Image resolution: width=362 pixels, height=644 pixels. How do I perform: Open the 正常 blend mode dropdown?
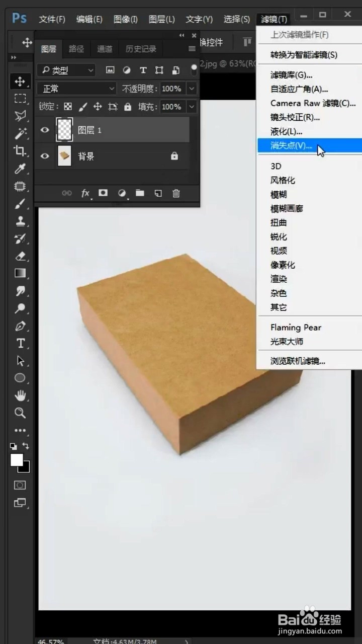point(76,89)
